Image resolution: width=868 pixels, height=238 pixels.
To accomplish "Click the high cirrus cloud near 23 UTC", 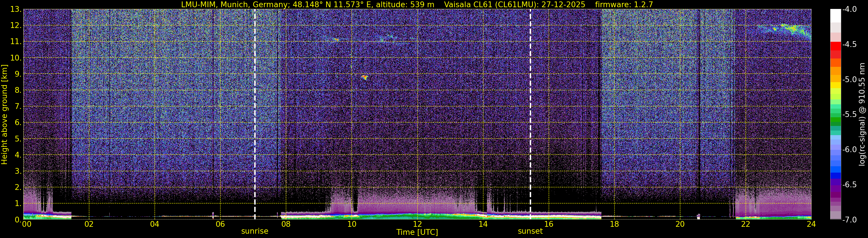I will pos(785,31).
